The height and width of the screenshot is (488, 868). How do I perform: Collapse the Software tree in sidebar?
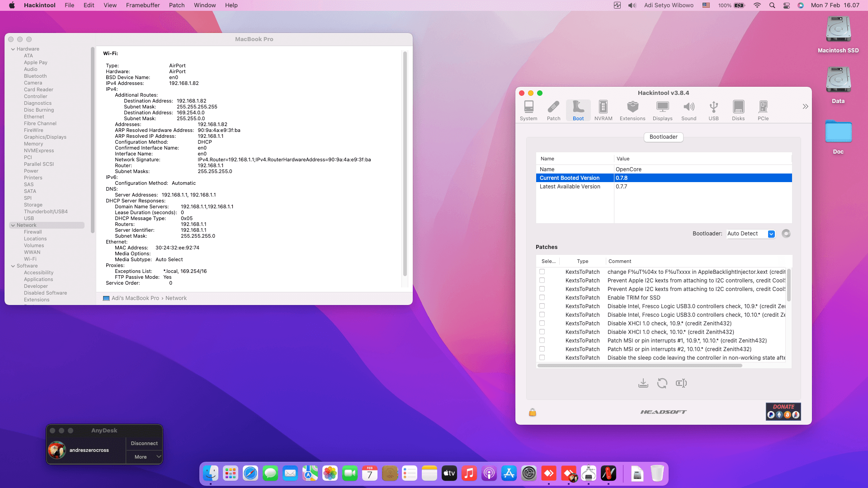pos(13,266)
